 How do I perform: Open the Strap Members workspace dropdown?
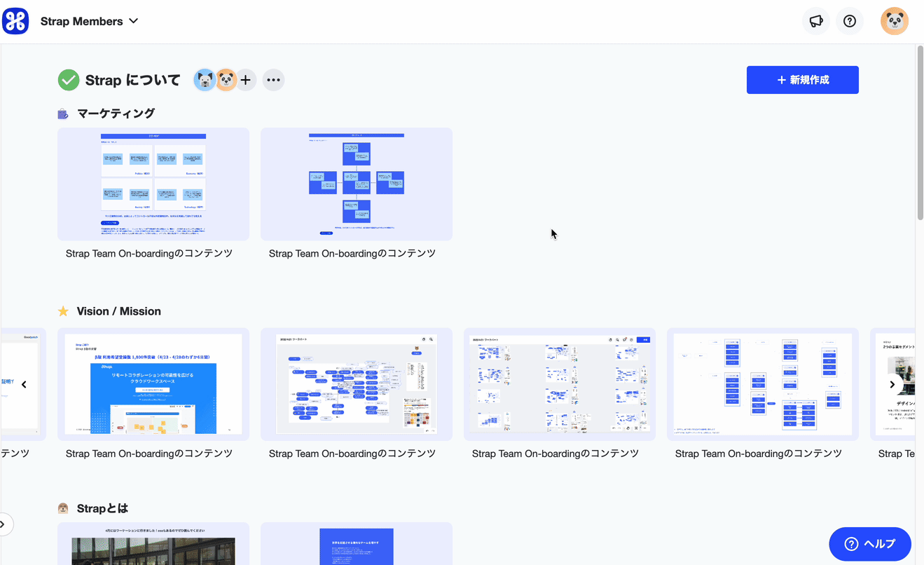click(89, 21)
